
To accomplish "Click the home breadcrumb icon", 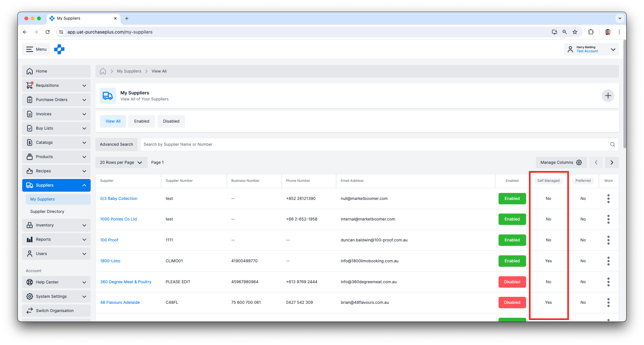I will point(103,71).
